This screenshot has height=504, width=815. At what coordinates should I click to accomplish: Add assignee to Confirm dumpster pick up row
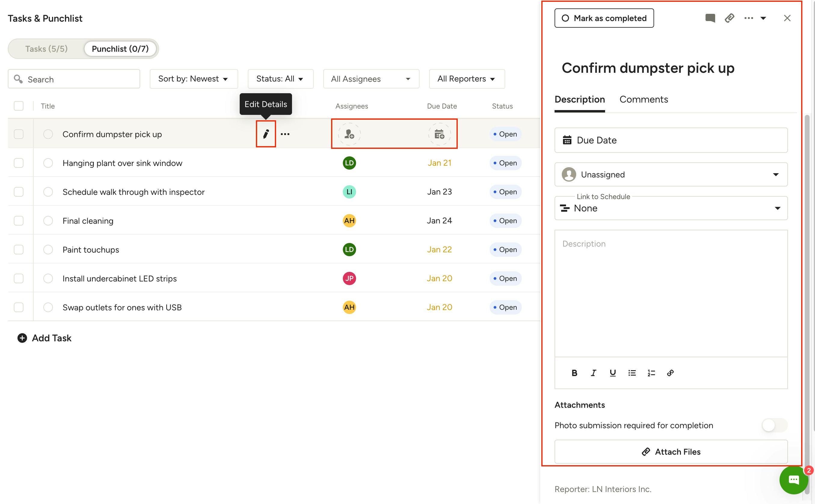click(x=349, y=134)
